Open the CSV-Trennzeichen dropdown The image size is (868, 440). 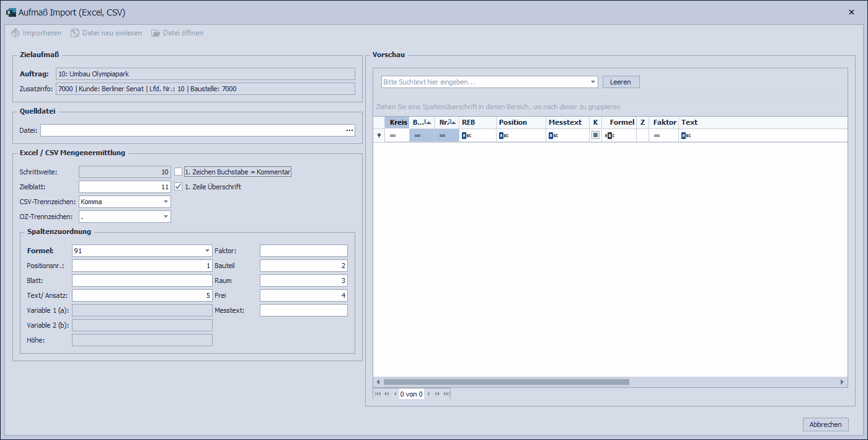(x=166, y=202)
